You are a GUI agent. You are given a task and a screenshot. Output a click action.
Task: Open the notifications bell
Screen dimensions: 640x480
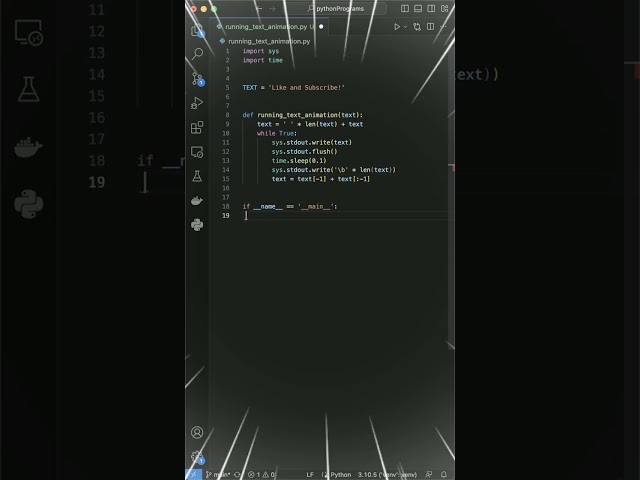tap(444, 474)
